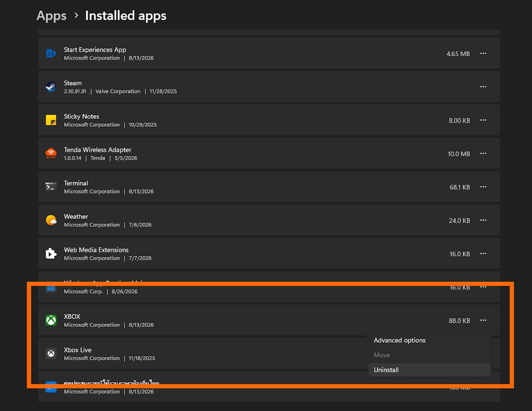This screenshot has height=411, width=532.
Task: Open three-dot menu for Tenda Wireless Adapter
Action: click(483, 154)
